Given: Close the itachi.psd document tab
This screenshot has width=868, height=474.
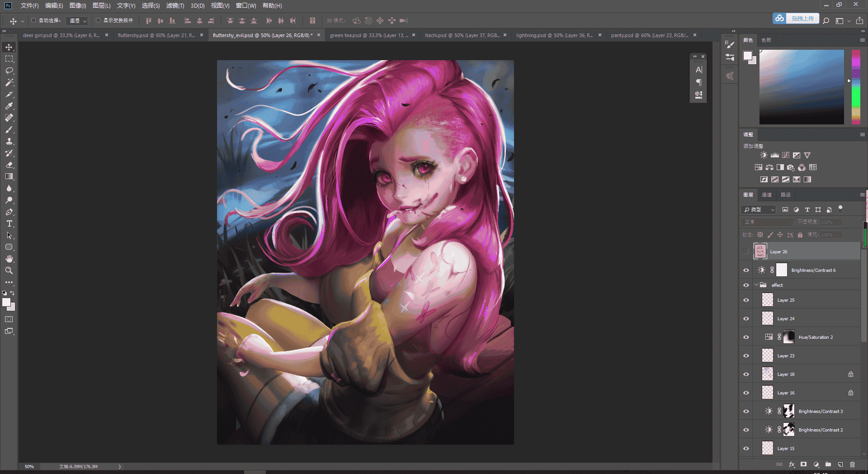Looking at the screenshot, I should pos(505,35).
